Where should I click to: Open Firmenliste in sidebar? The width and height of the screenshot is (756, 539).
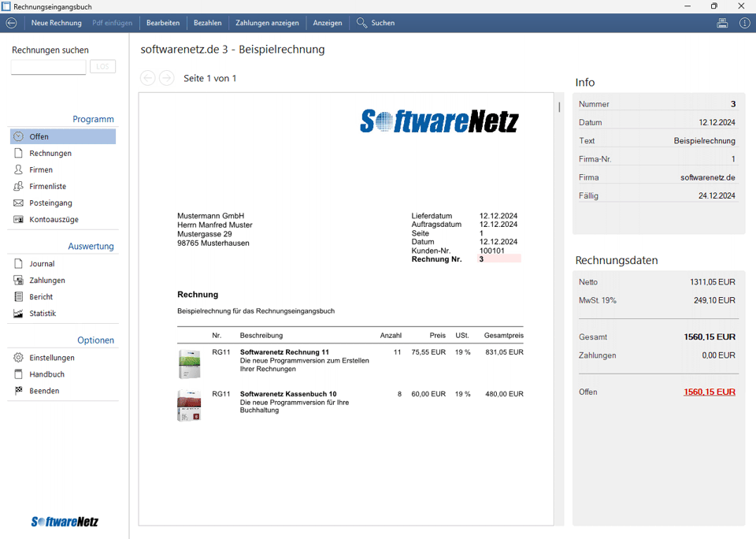[x=47, y=186]
